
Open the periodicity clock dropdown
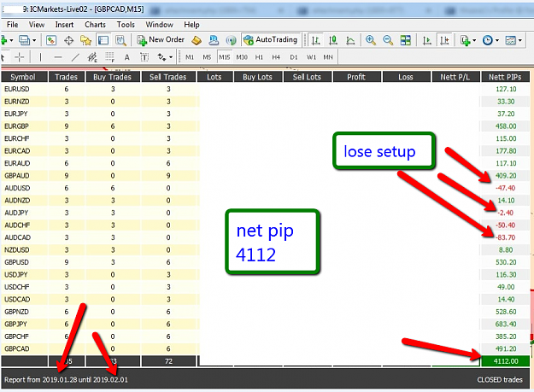(490, 40)
